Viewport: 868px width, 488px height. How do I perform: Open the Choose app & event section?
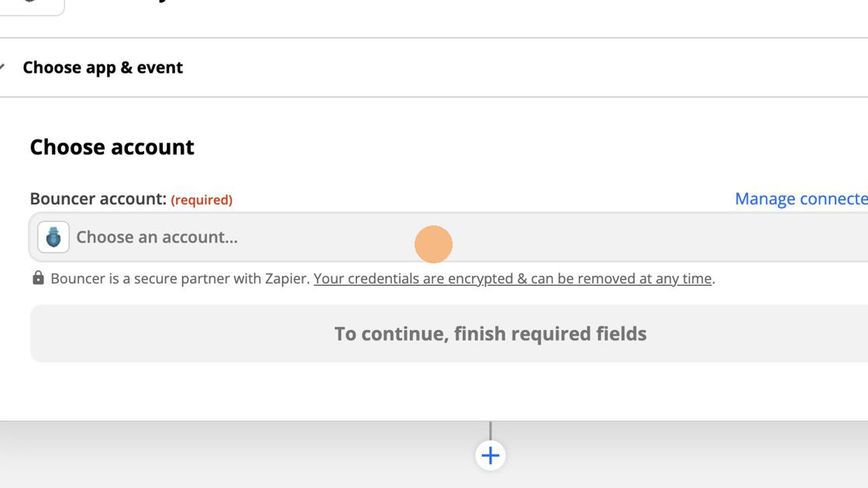point(102,67)
